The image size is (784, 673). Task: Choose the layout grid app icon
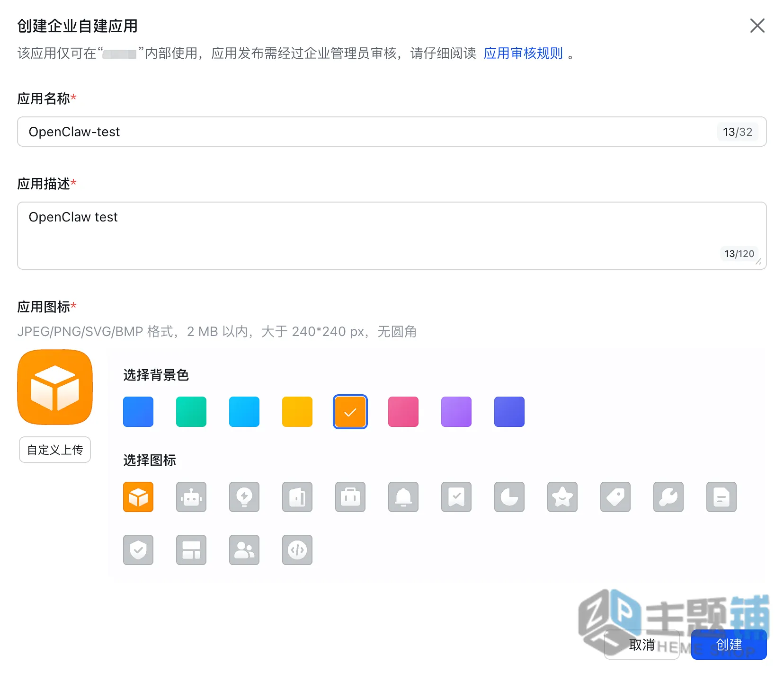(191, 550)
